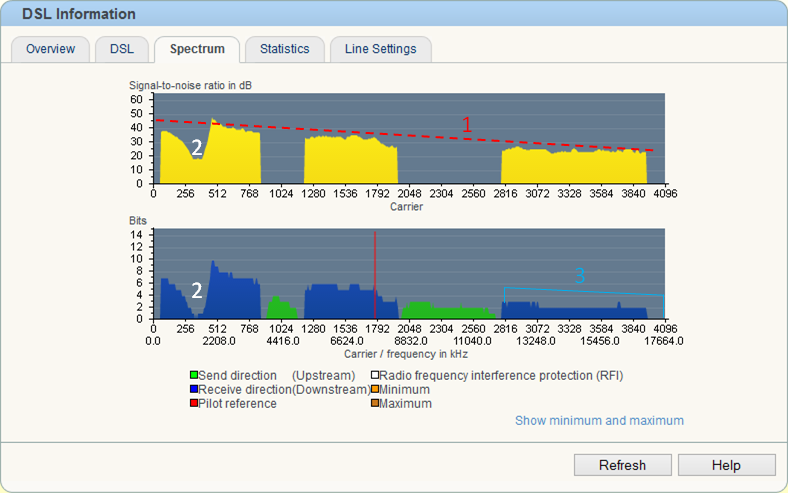Click blue annotation number 3 in Bits chart
This screenshot has width=788, height=493.
(579, 275)
